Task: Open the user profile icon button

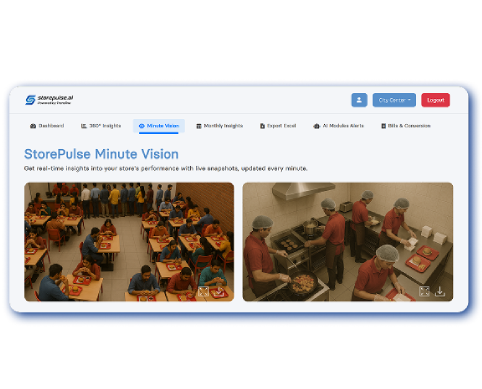Action: click(x=359, y=100)
